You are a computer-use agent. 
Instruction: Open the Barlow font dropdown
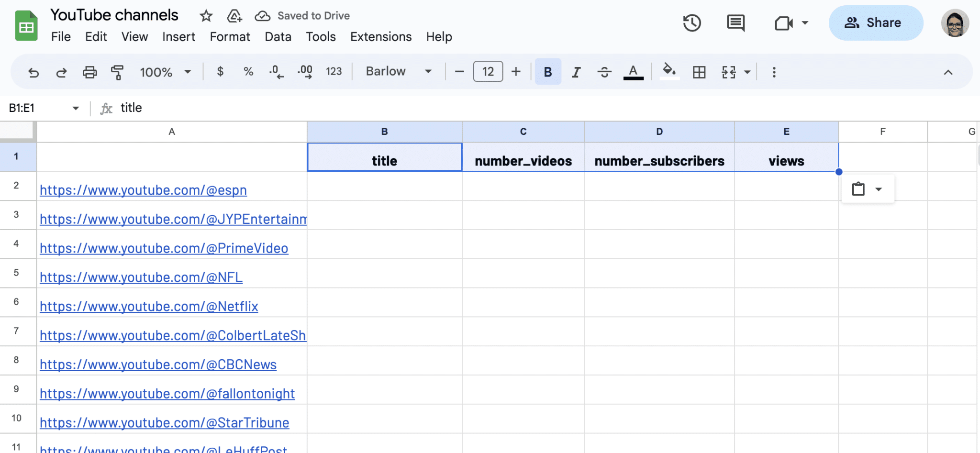click(x=398, y=71)
